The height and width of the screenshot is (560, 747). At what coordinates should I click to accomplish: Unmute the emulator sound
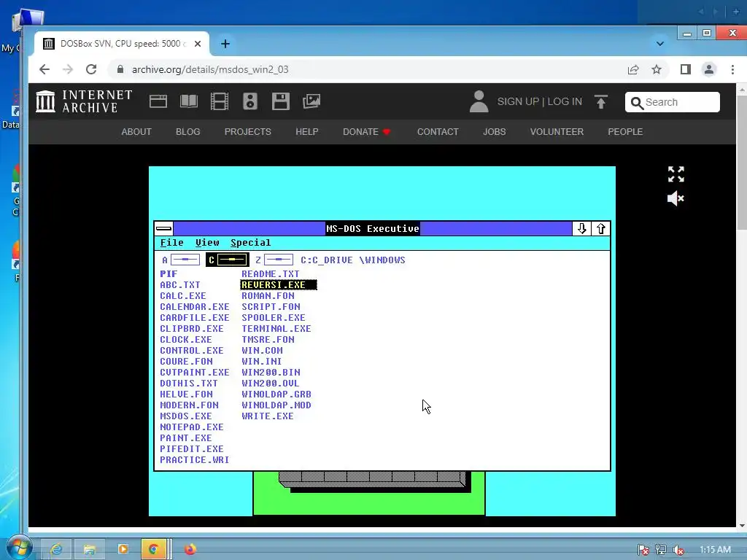pyautogui.click(x=676, y=198)
